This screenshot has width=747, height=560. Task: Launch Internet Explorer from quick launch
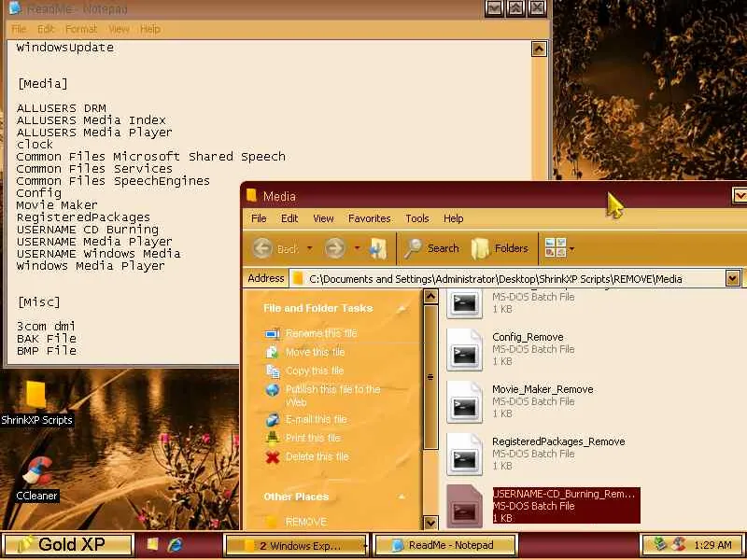click(175, 544)
